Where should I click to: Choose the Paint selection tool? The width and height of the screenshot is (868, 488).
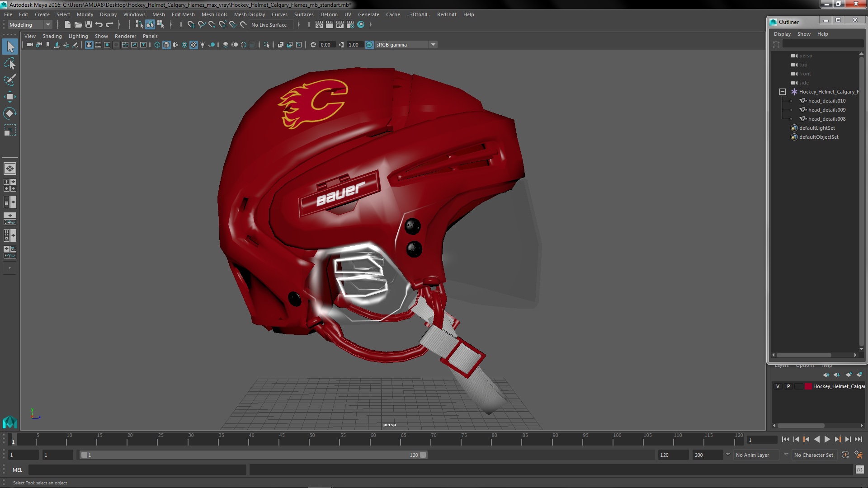point(10,80)
